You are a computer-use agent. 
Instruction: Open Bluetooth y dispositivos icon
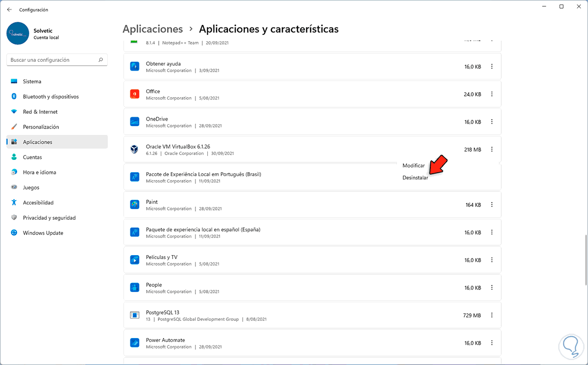click(x=14, y=97)
